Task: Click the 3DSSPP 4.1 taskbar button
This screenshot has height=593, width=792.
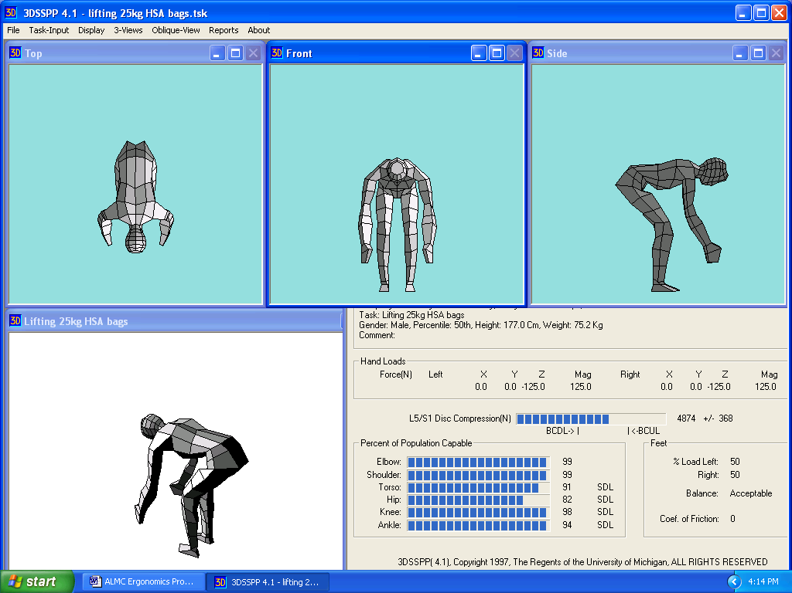Action: (x=268, y=582)
